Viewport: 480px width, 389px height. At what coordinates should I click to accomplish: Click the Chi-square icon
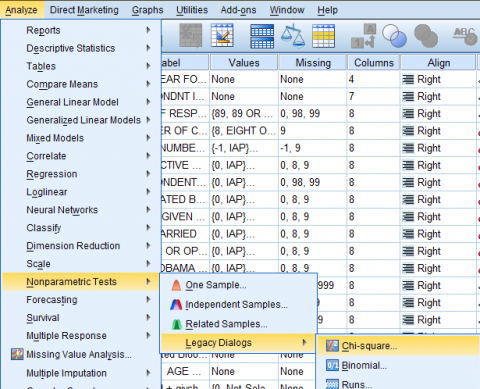tap(332, 346)
